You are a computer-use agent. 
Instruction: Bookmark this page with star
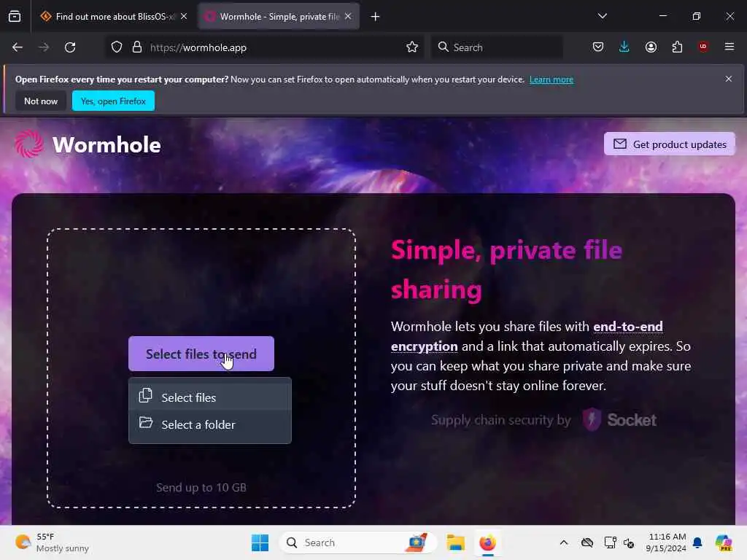pyautogui.click(x=412, y=47)
